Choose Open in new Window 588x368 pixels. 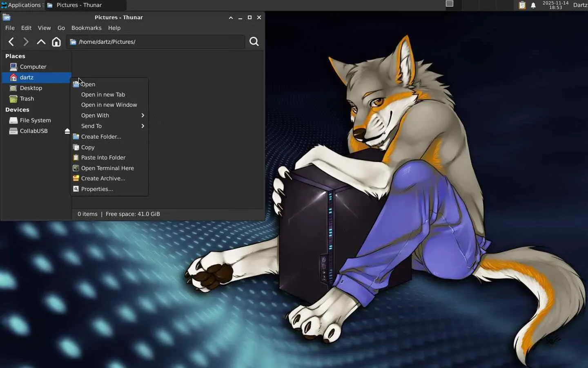pyautogui.click(x=109, y=105)
